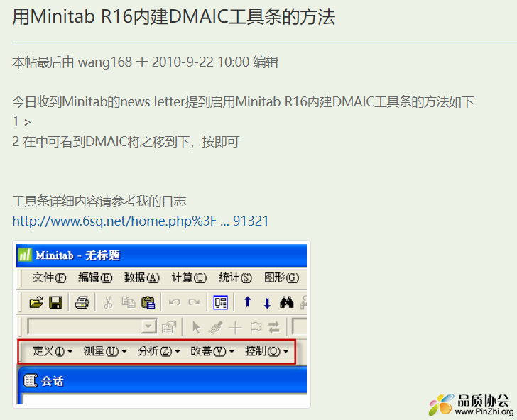This screenshot has width=517, height=420.
Task: Click the 会话 session window title bar
Action: pyautogui.click(x=164, y=380)
